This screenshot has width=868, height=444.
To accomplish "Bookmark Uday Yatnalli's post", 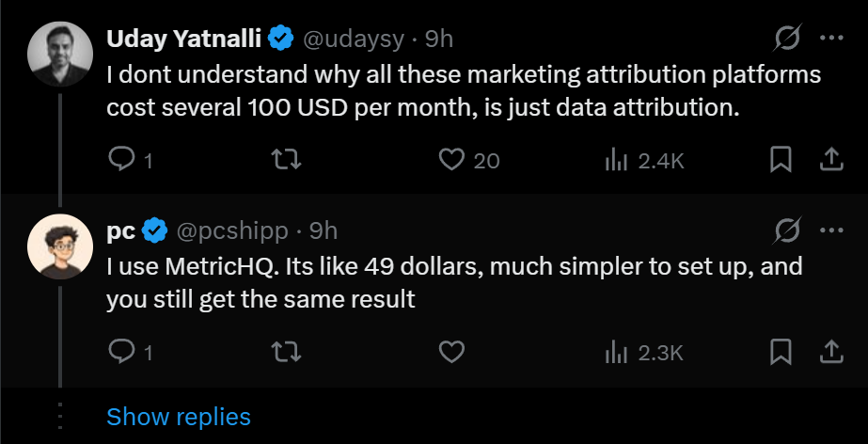I will pos(780,161).
